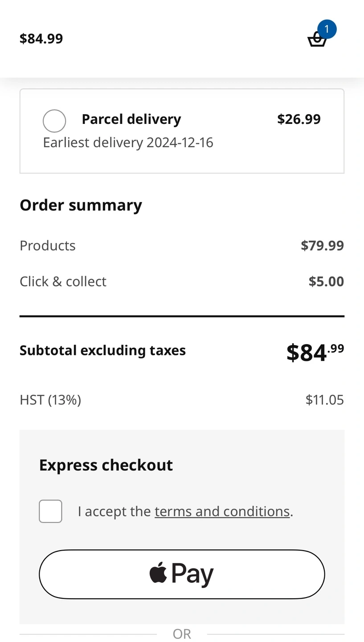Viewport: 364px width, 642px height.
Task: Pay with the Apple Pay button
Action: coord(182,574)
